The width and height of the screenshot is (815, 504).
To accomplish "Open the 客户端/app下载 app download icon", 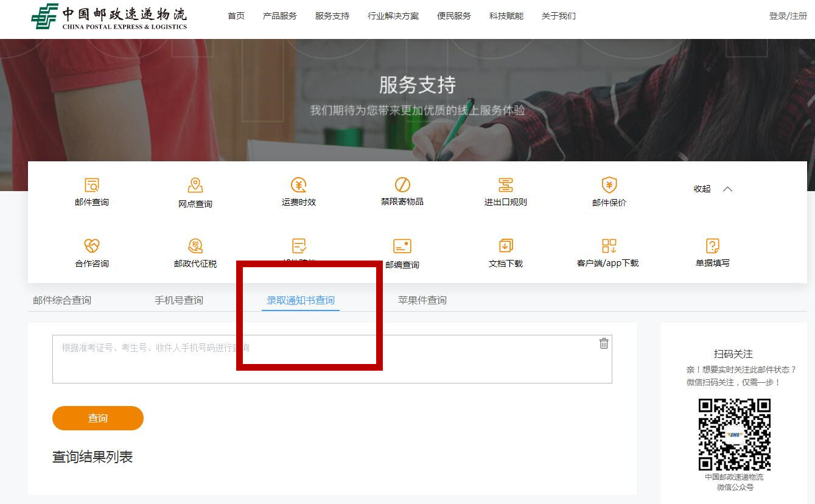I will [x=608, y=251].
